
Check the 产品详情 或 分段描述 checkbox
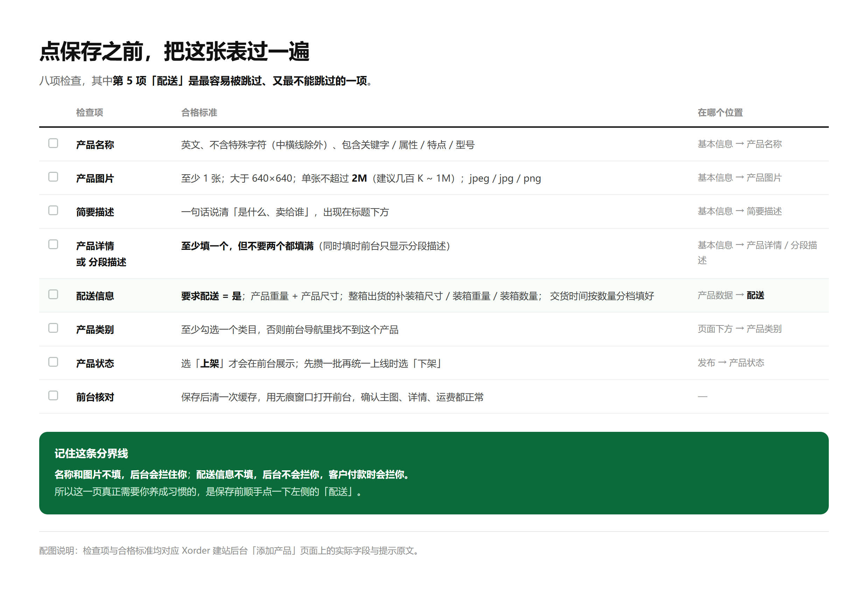pyautogui.click(x=53, y=245)
